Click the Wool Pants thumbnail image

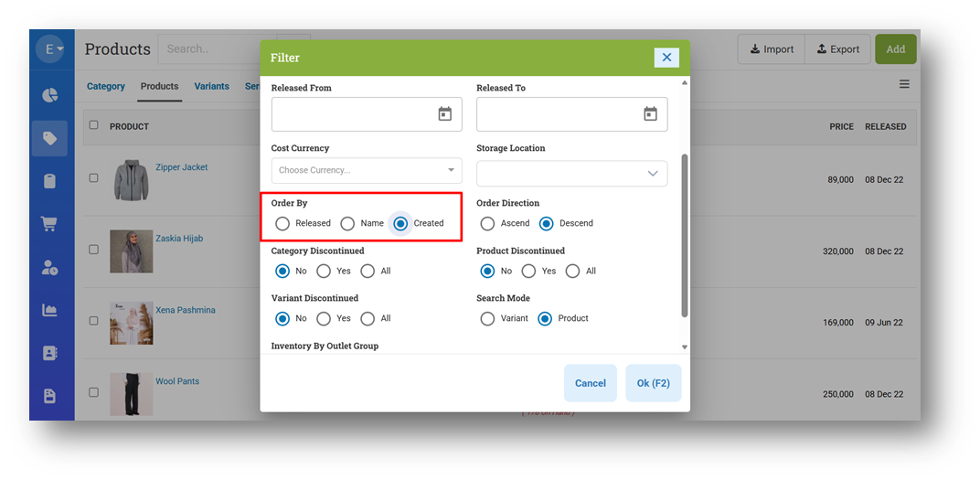point(132,394)
